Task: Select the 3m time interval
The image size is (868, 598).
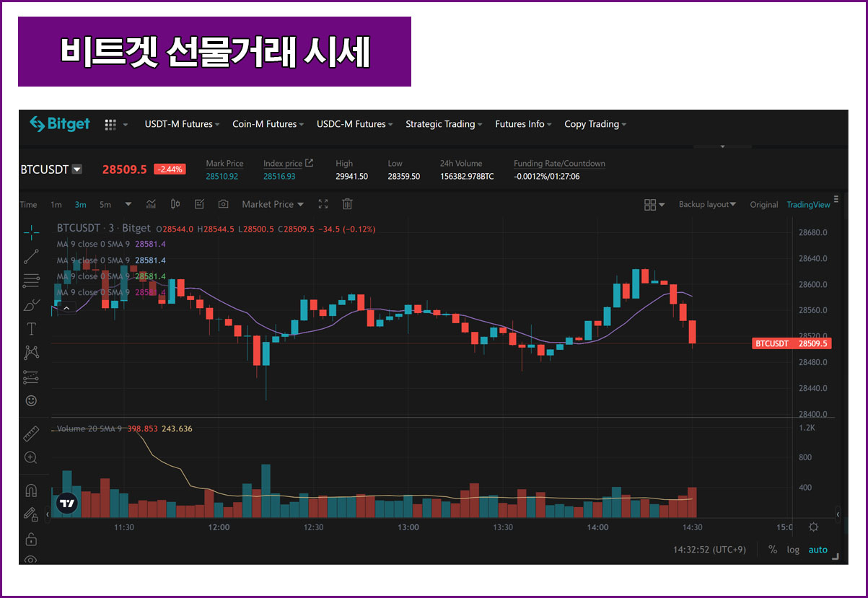Action: tap(81, 205)
